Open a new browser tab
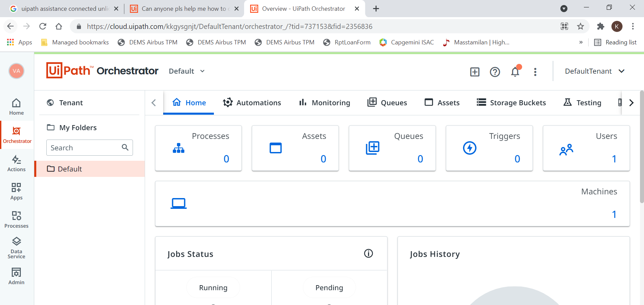The width and height of the screenshot is (644, 305). (x=376, y=9)
